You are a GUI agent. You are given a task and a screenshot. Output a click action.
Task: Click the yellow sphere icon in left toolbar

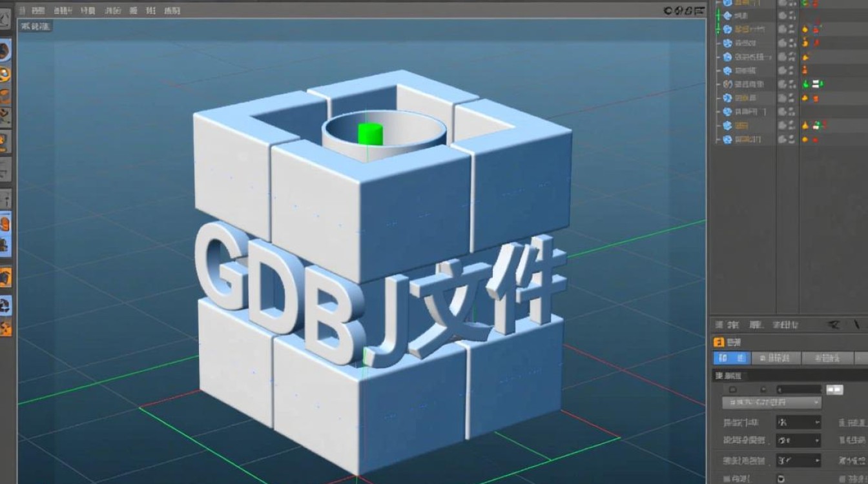tap(5, 75)
